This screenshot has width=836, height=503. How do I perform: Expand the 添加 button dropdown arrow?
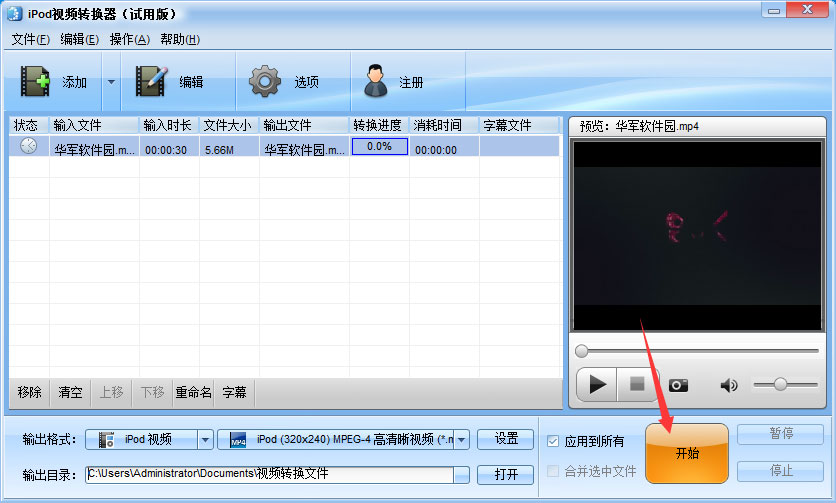click(x=111, y=82)
